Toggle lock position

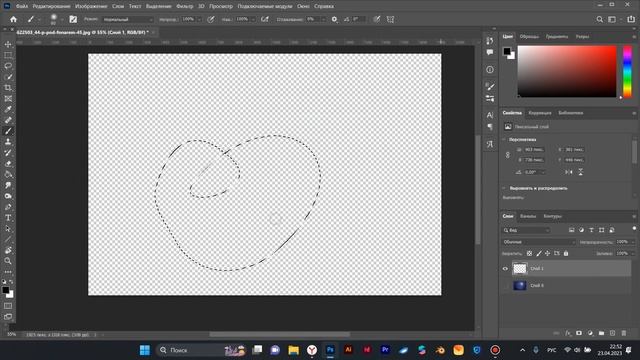tap(548, 253)
